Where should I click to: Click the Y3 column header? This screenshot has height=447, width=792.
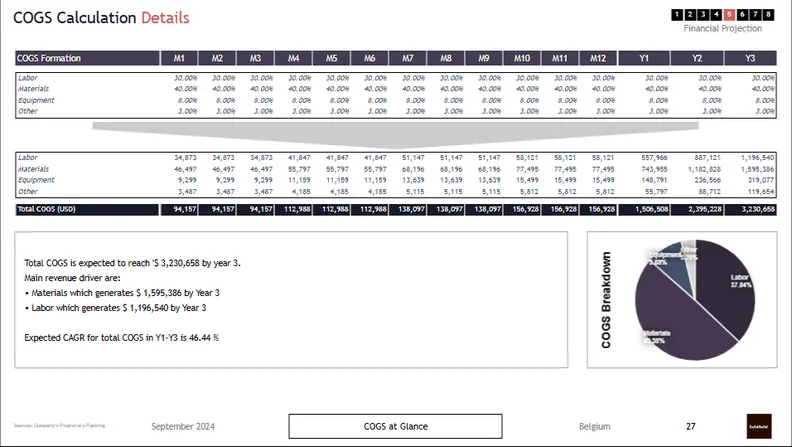tap(751, 58)
